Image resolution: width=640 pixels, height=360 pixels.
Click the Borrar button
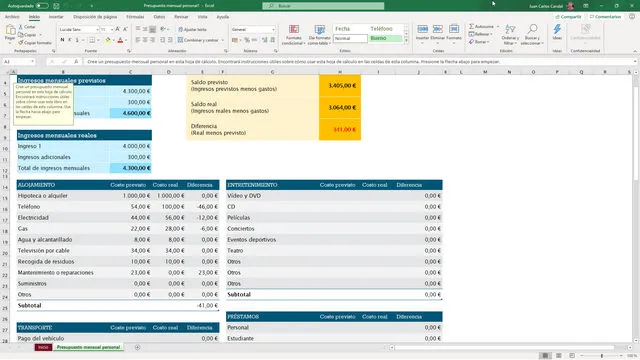pyautogui.click(x=478, y=42)
